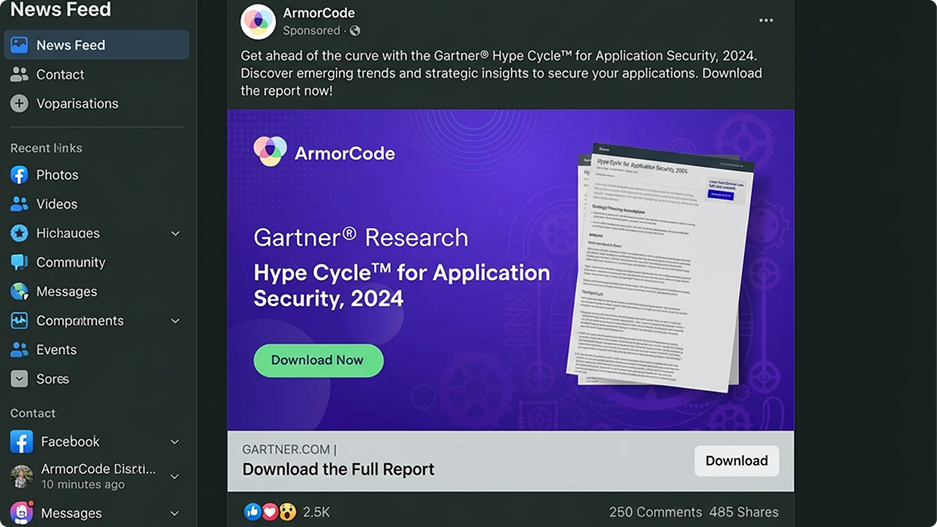Click Download the Full Report headline
The width and height of the screenshot is (937, 527).
(x=338, y=469)
